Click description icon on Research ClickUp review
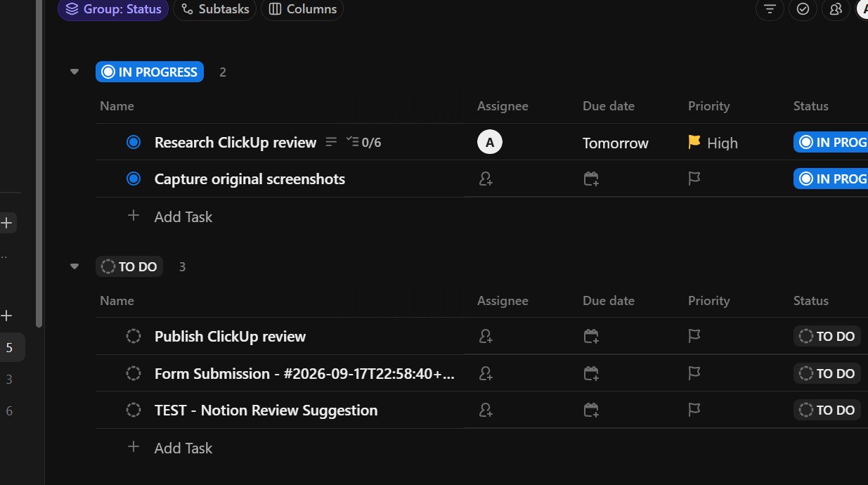Screen dimensions: 868x485 [331, 142]
